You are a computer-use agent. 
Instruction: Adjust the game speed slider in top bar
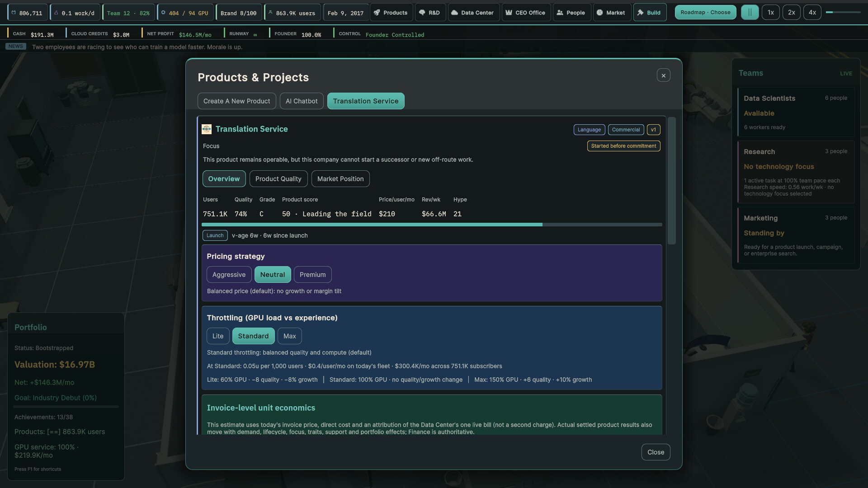tap(843, 12)
